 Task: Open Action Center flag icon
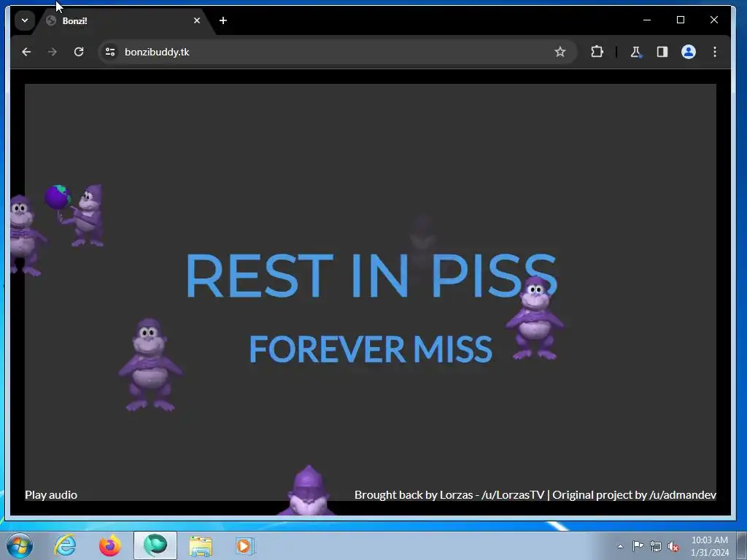pyautogui.click(x=638, y=546)
